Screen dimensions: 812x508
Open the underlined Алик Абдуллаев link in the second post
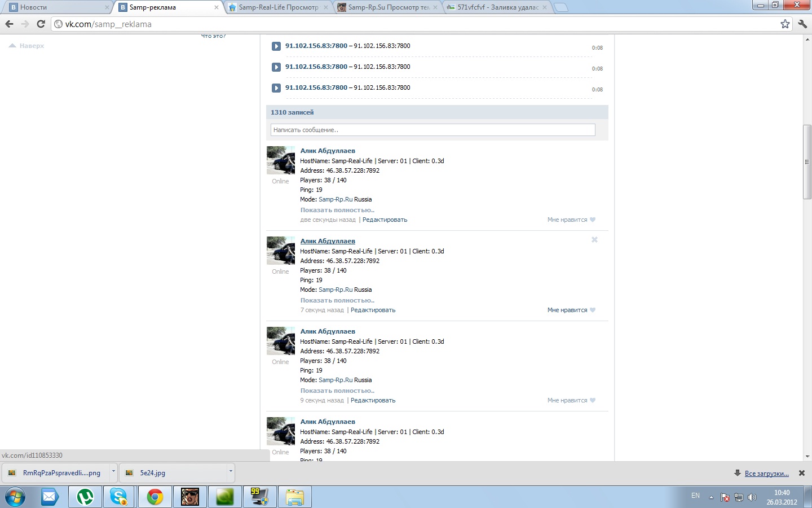[328, 241]
